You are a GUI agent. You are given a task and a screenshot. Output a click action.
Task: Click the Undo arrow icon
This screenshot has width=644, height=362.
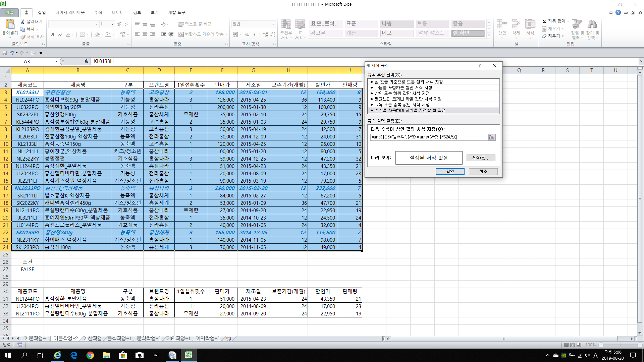[x=12, y=53]
